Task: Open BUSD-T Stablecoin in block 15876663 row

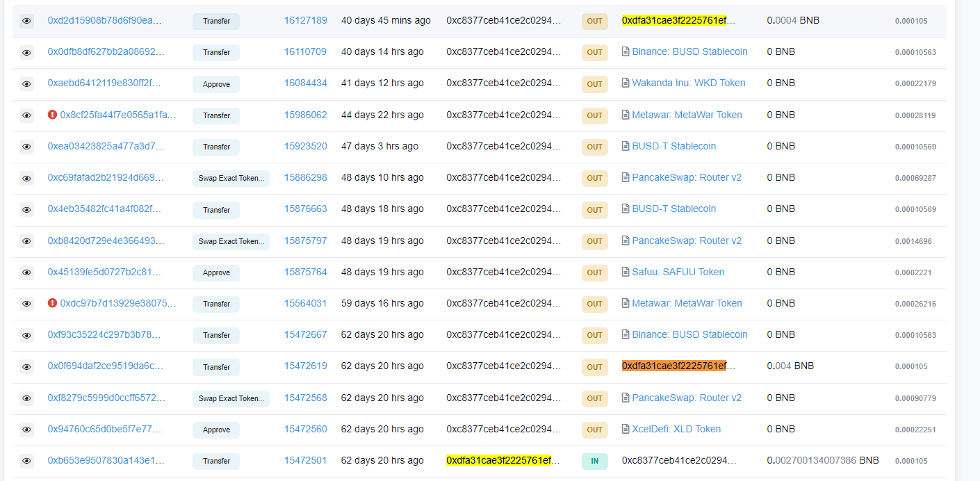Action: (x=674, y=209)
